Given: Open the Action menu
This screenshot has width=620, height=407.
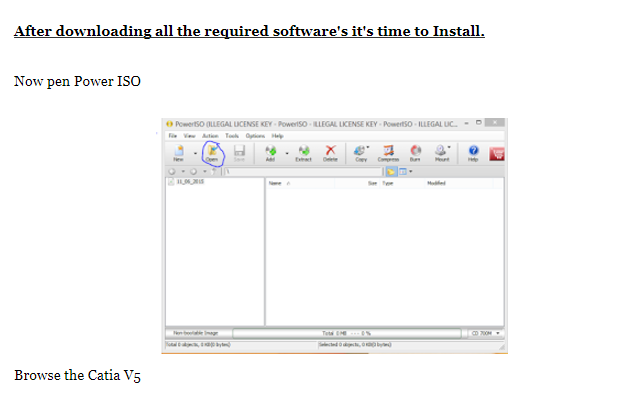Looking at the screenshot, I should click(x=210, y=136).
